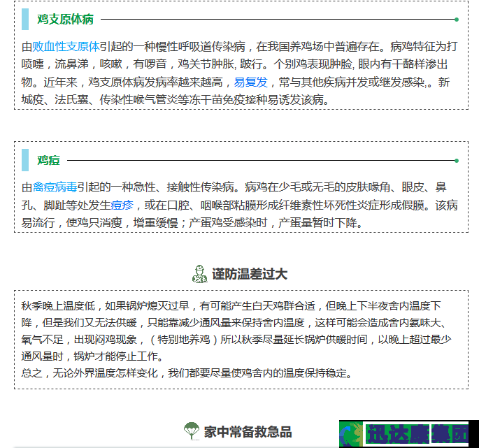Click the 家中常备救急品 heading text
The width and height of the screenshot is (479, 448).
pos(248,431)
